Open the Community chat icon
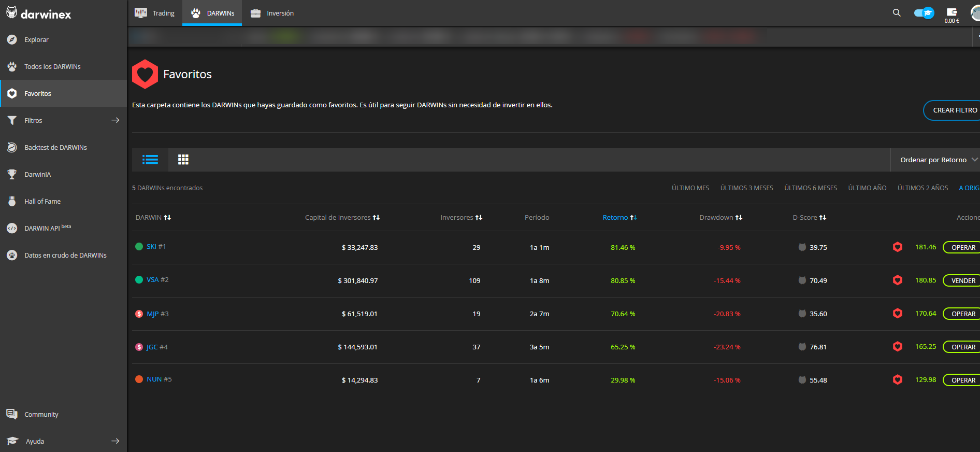Viewport: 980px width, 452px height. (x=12, y=414)
